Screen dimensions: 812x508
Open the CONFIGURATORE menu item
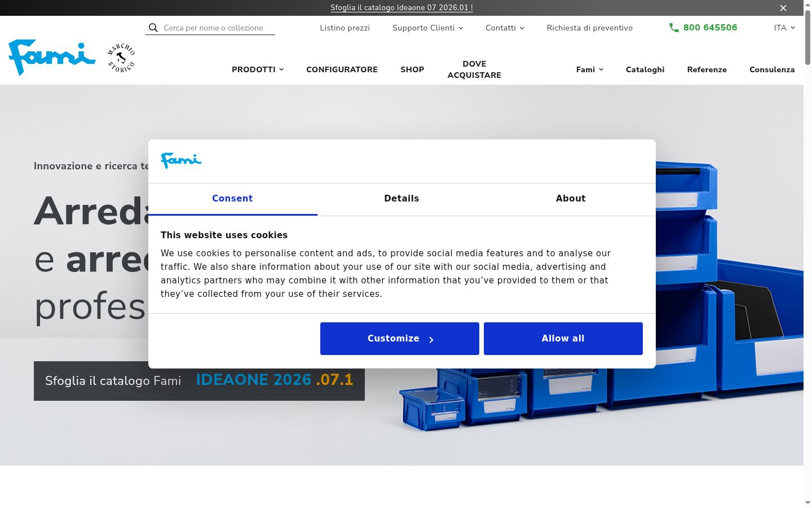pyautogui.click(x=342, y=69)
